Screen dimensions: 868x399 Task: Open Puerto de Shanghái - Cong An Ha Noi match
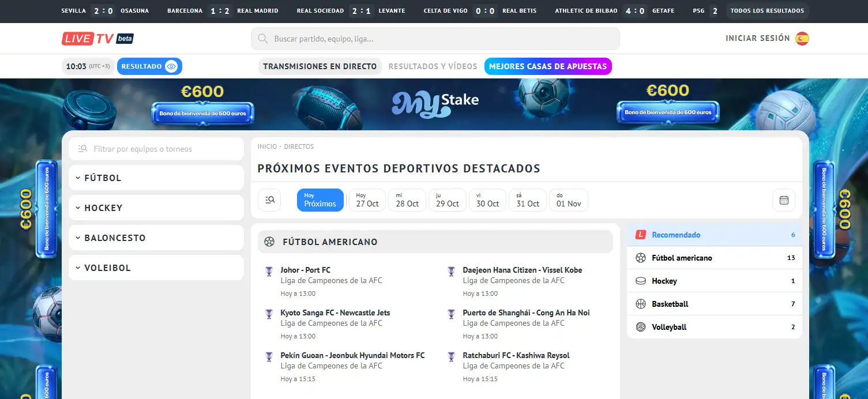click(526, 313)
